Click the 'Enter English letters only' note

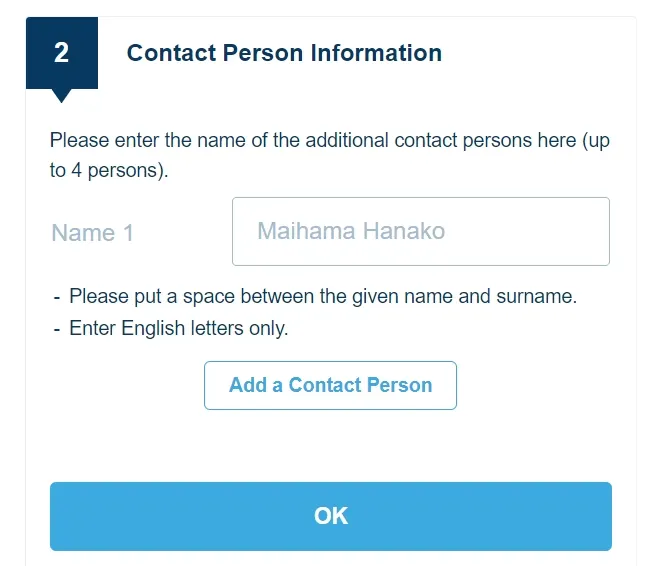(178, 328)
